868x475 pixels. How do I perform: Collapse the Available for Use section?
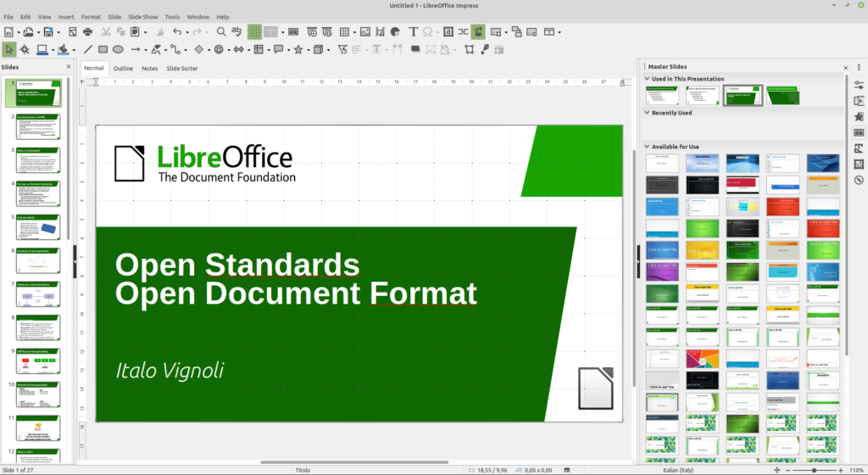coord(647,146)
